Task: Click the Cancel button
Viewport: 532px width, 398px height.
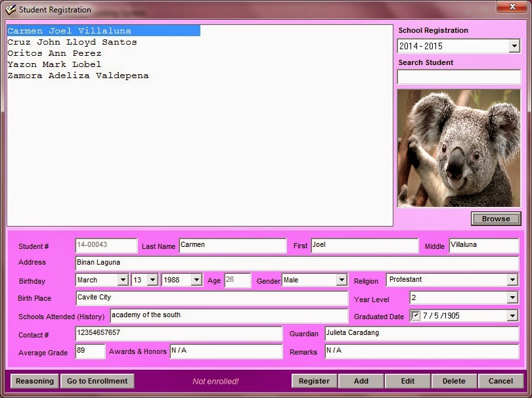Action: click(x=500, y=381)
